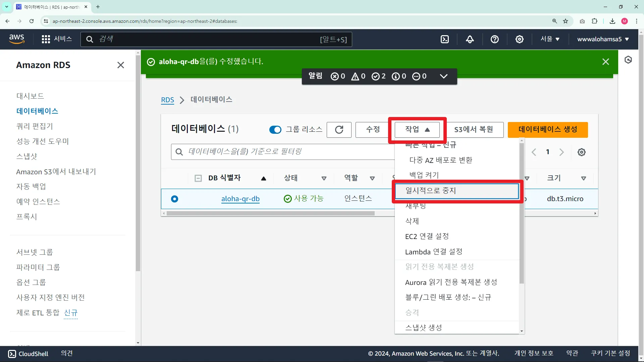Expand the notifications summary chevron
The width and height of the screenshot is (644, 362).
tap(443, 76)
